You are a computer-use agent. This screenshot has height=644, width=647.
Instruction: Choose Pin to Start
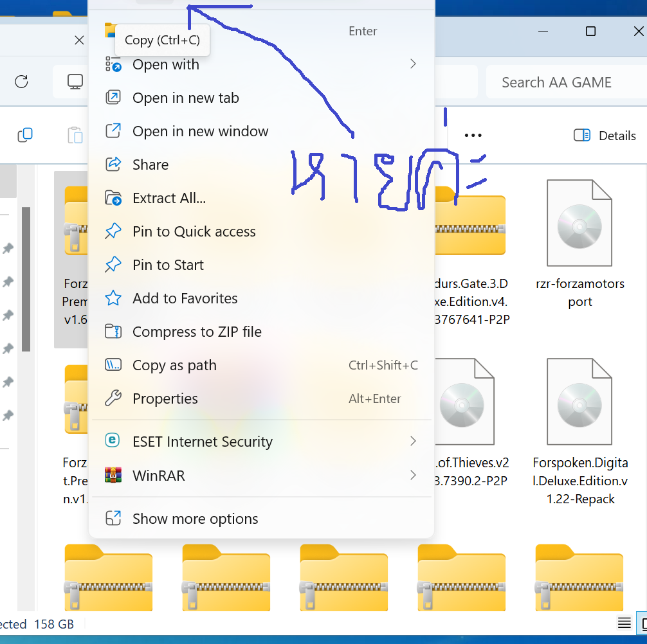point(261,265)
